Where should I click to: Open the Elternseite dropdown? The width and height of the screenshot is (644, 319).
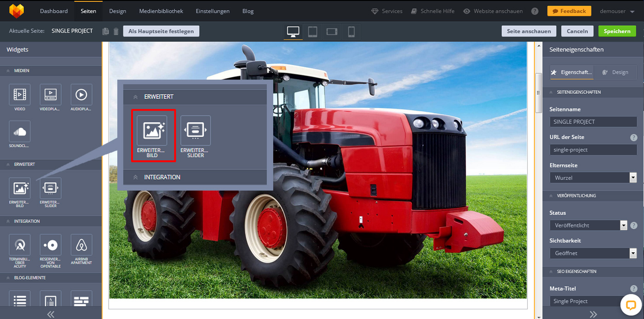point(593,178)
